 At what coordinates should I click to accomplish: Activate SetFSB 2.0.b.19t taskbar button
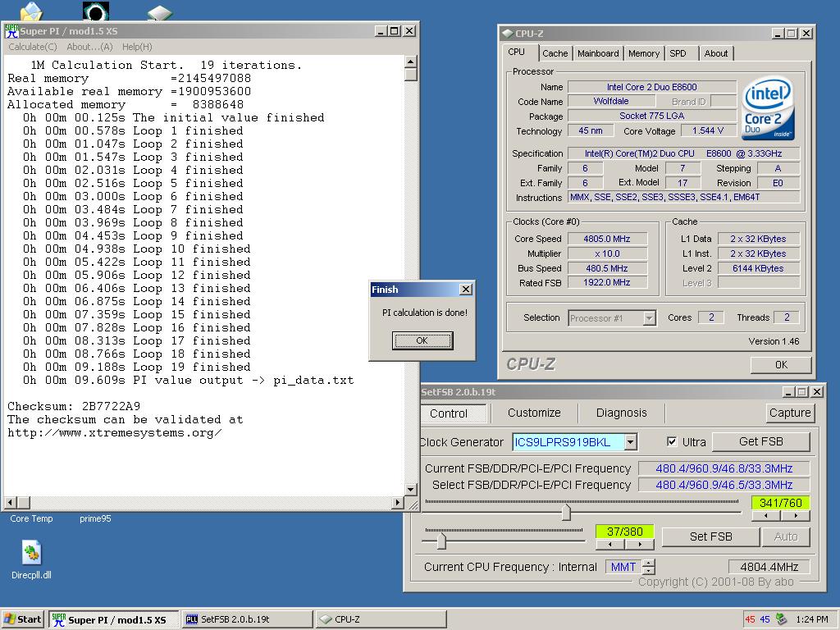(x=246, y=620)
